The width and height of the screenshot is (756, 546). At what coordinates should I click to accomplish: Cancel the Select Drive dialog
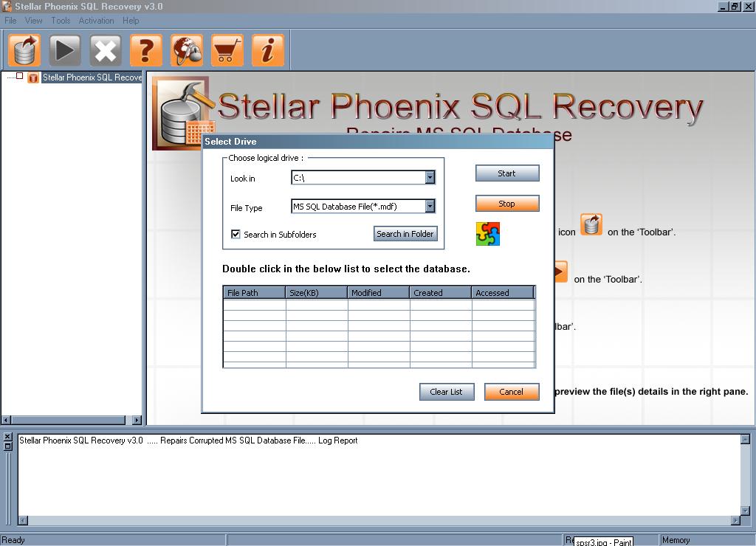pyautogui.click(x=511, y=392)
